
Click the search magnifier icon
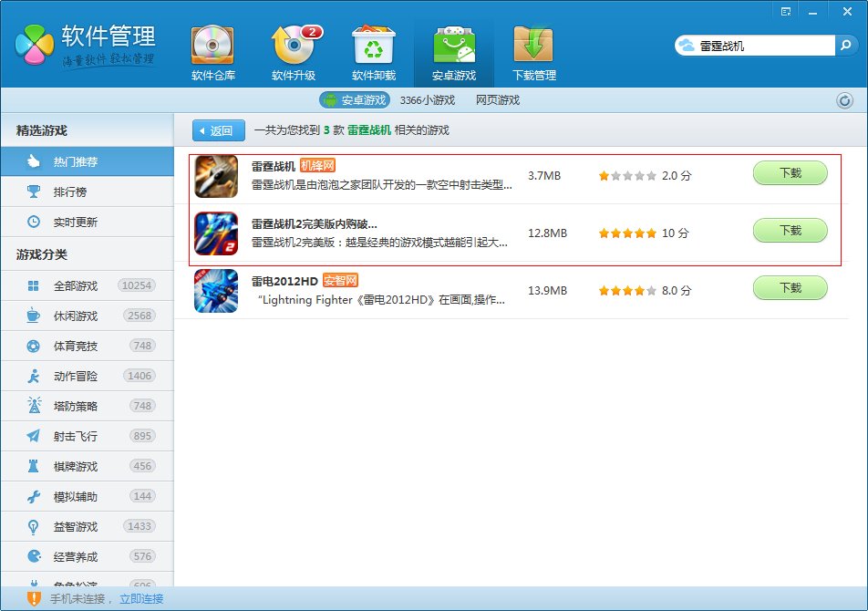pyautogui.click(x=845, y=43)
